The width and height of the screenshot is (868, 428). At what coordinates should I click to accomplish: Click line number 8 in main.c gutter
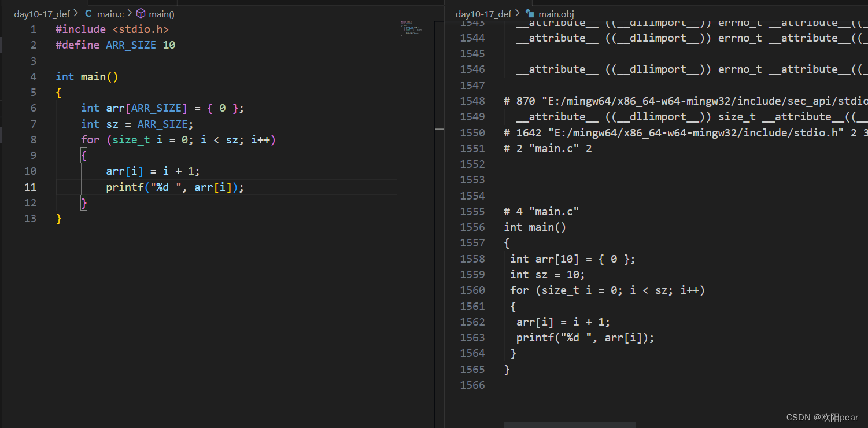33,139
